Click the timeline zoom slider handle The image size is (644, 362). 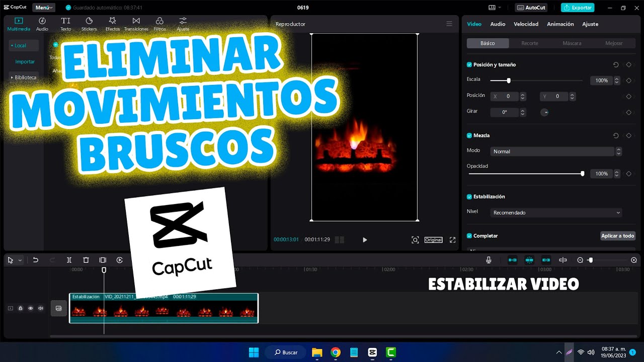click(x=591, y=260)
